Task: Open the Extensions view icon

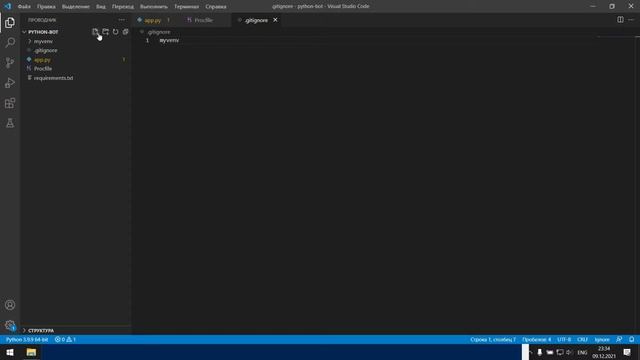Action: (x=10, y=103)
